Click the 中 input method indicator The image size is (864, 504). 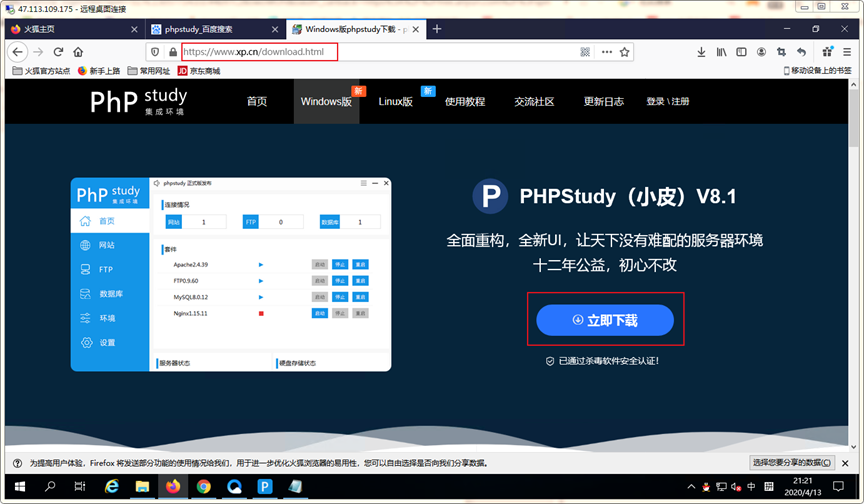click(751, 486)
